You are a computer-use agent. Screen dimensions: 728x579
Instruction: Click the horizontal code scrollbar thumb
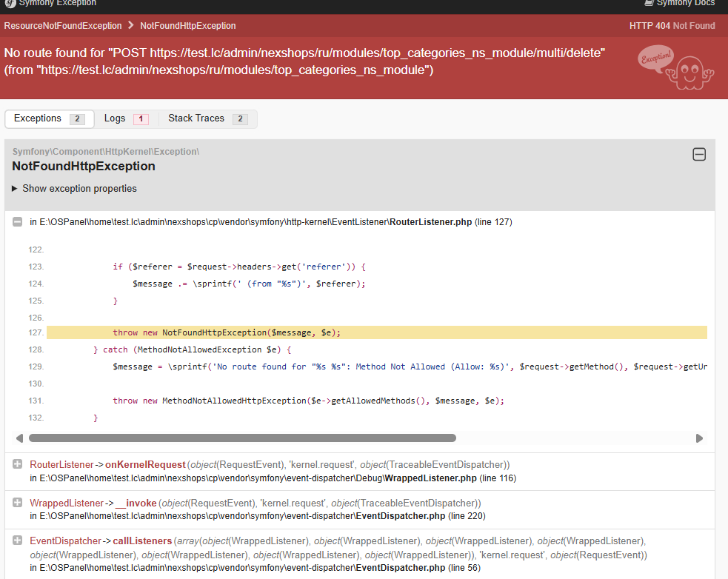tap(242, 438)
